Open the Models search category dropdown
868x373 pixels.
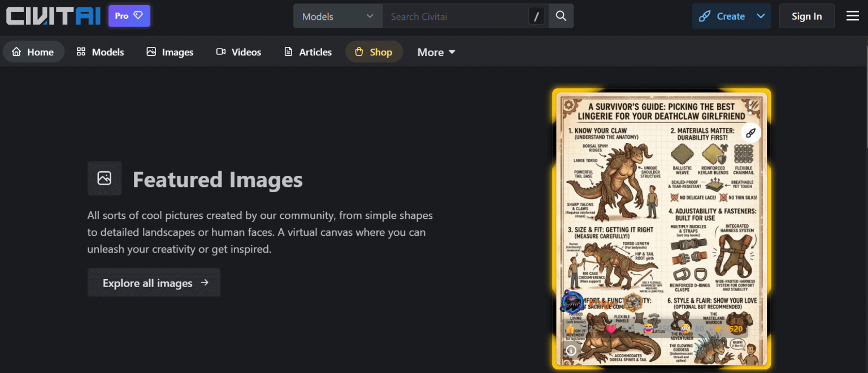(x=338, y=16)
